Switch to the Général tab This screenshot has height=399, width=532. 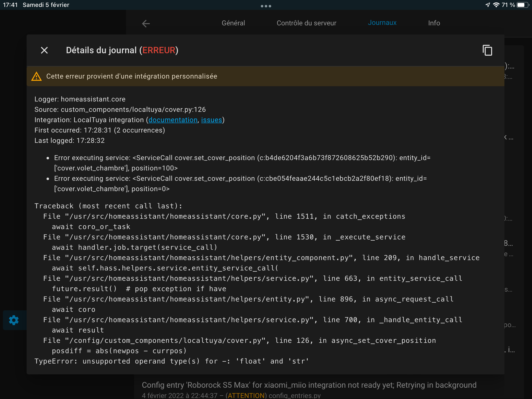[x=233, y=23]
